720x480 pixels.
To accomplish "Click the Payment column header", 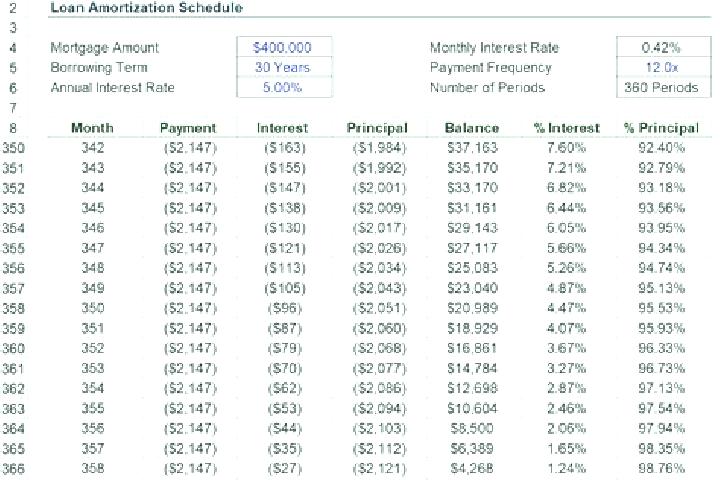I will [188, 128].
